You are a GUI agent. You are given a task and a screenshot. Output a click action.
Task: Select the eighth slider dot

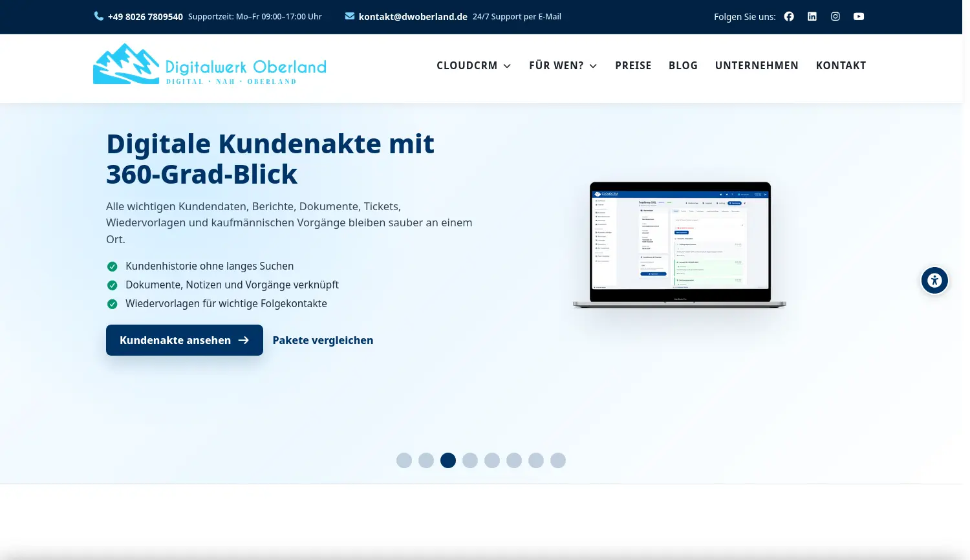click(558, 460)
